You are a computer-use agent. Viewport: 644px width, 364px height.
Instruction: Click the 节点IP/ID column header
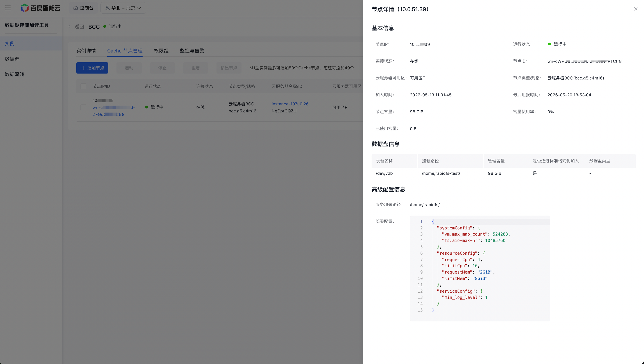pos(101,86)
